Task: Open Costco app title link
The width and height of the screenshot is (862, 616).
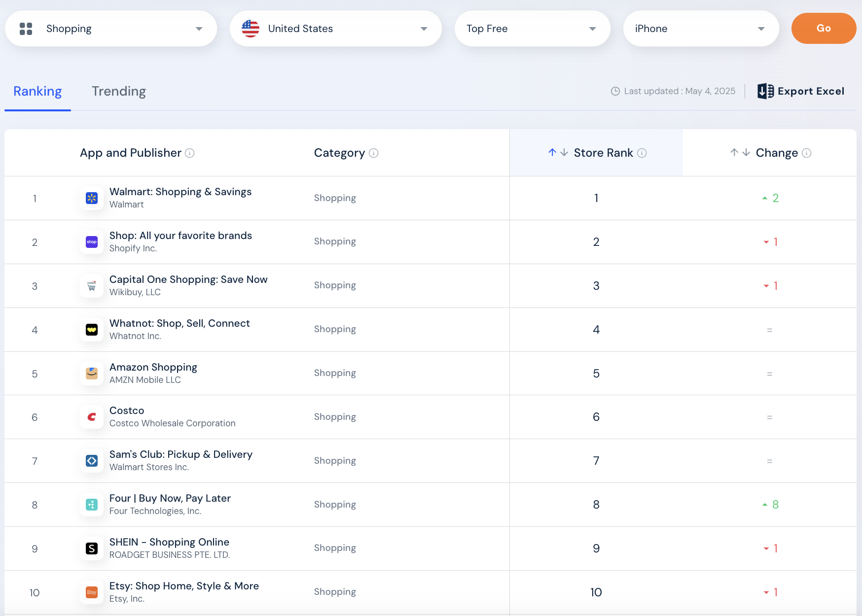Action: pyautogui.click(x=127, y=411)
